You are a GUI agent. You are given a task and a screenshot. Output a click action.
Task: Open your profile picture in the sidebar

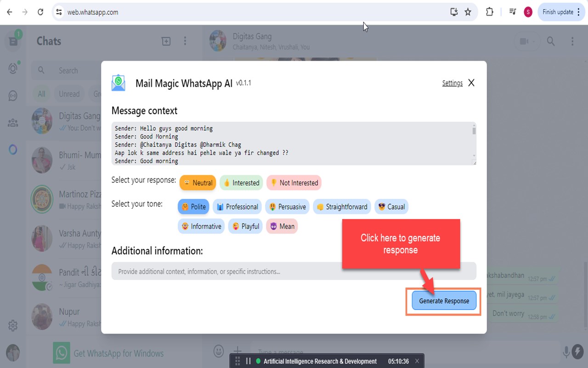click(x=13, y=353)
